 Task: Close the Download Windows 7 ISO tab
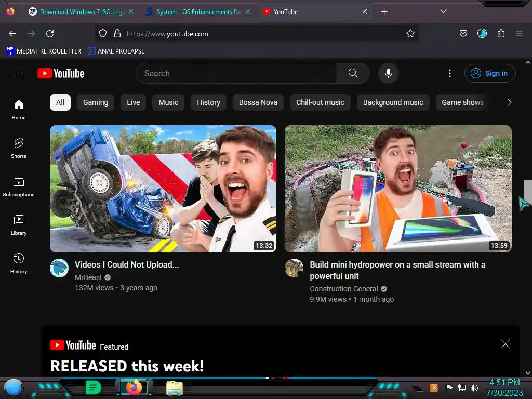pos(131,11)
